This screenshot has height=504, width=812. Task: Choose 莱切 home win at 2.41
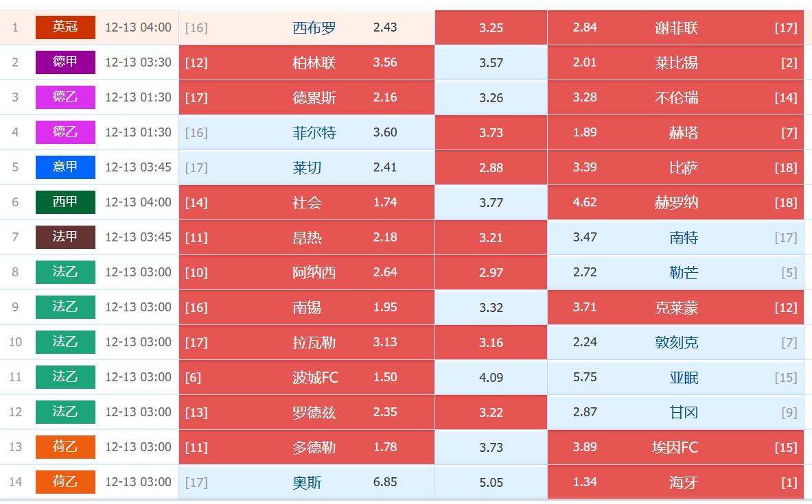[x=306, y=168]
